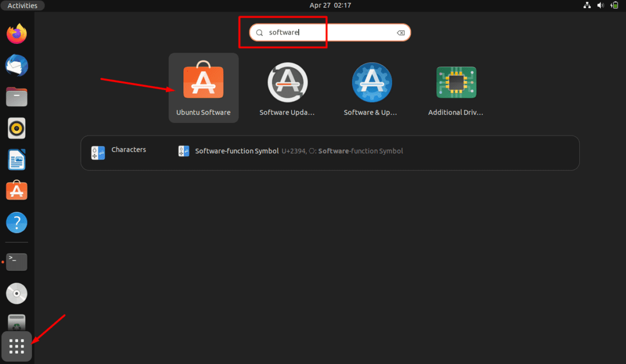
Task: Open Software & Updates settings
Action: tap(372, 82)
